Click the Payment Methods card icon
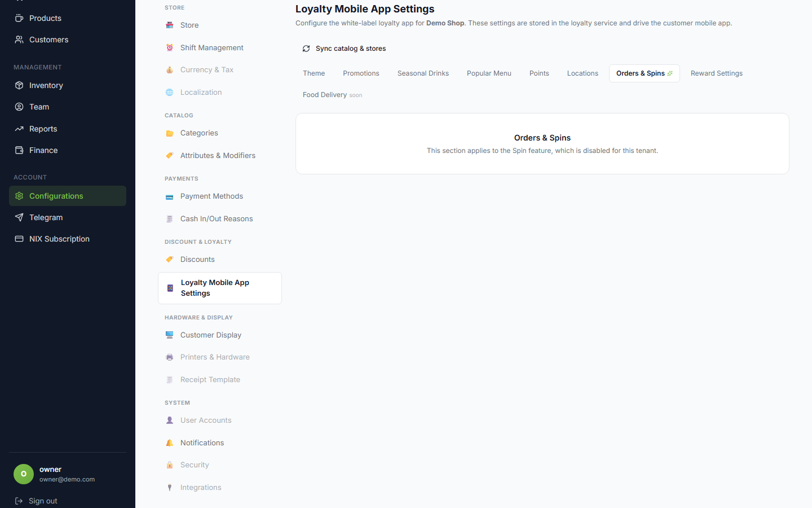 click(x=170, y=197)
